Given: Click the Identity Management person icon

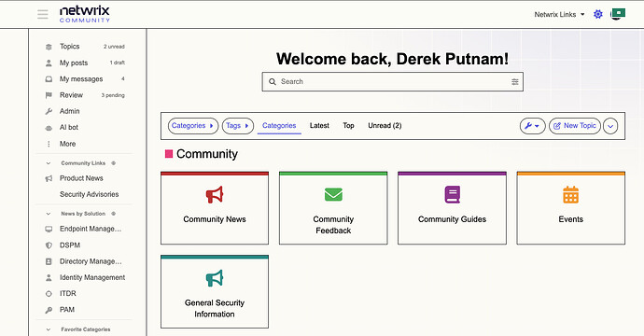Looking at the screenshot, I should click(49, 278).
